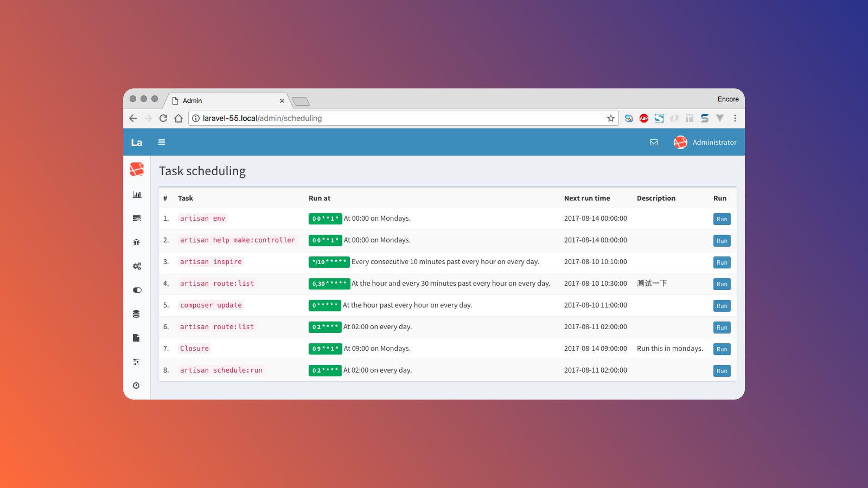Image resolution: width=868 pixels, height=488 pixels.
Task: Open the browser three-dot menu
Action: coord(735,118)
